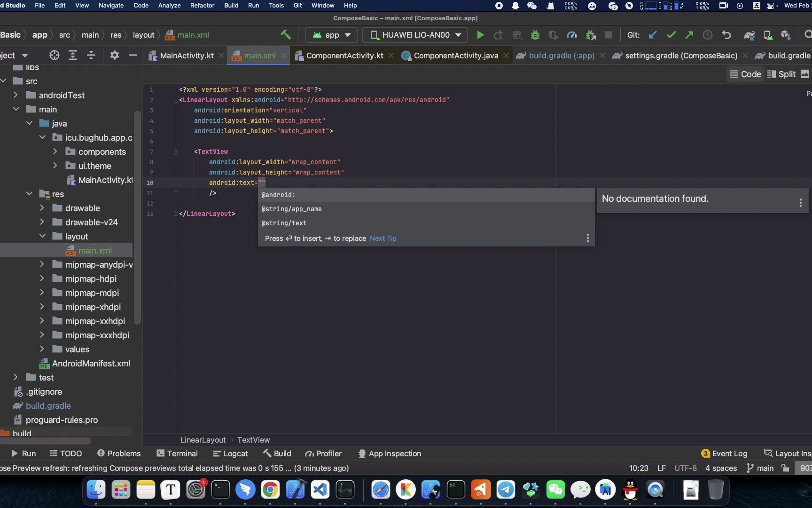Open the app run configuration dropdown
Viewport: 812px width, 508px height.
tap(331, 35)
